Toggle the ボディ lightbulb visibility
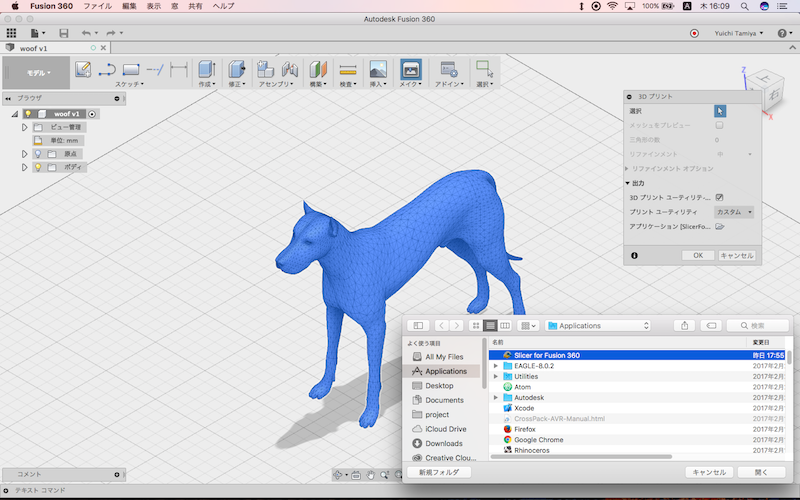 tap(38, 167)
